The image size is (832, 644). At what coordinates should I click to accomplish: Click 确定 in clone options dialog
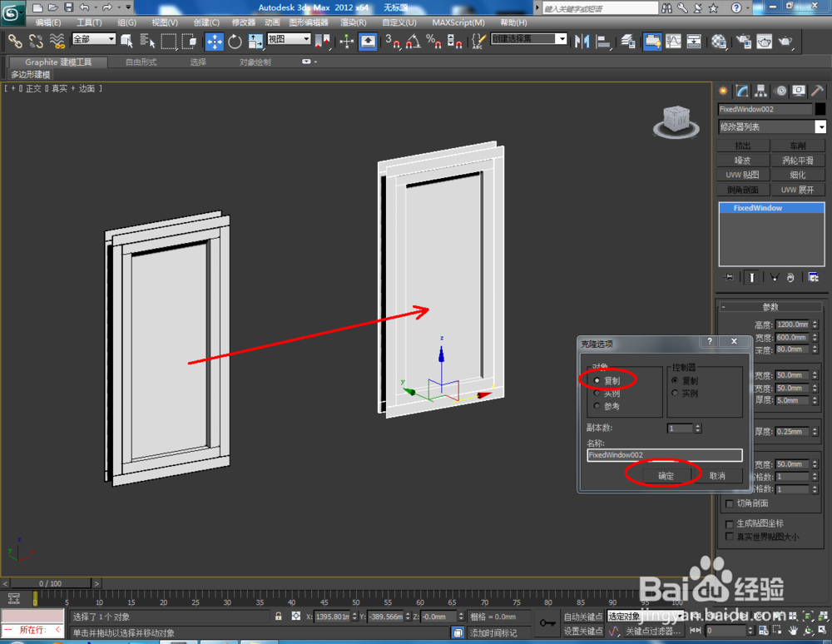tap(666, 476)
